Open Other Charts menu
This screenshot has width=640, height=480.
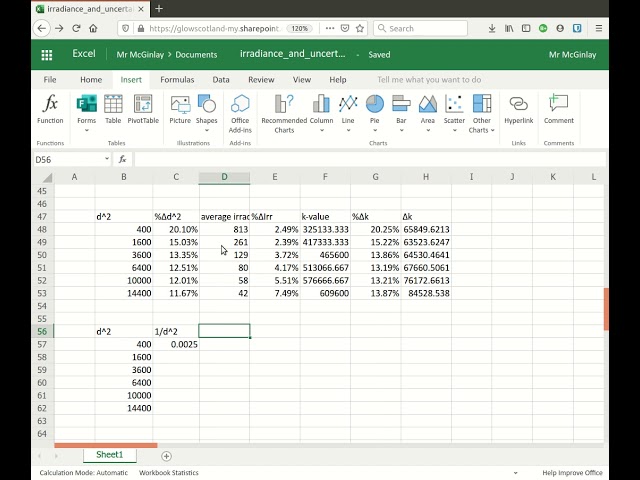tap(482, 113)
